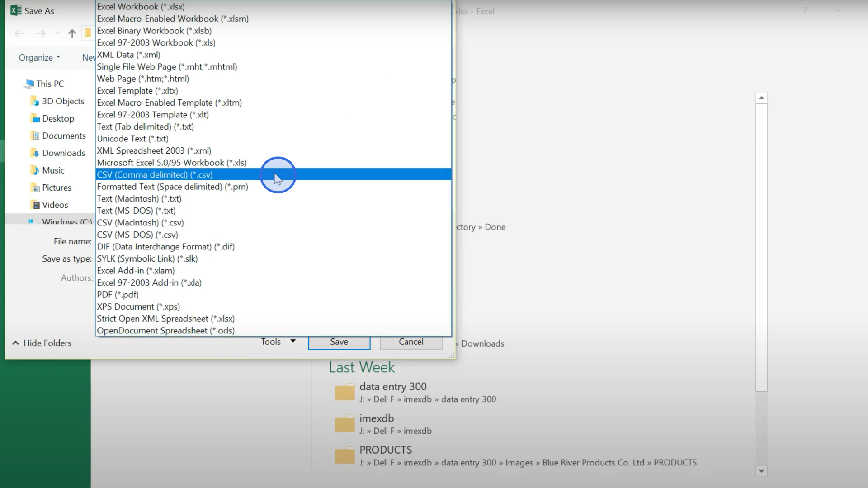This screenshot has height=488, width=868.
Task: Collapse folders with Hide Folders
Action: [42, 343]
